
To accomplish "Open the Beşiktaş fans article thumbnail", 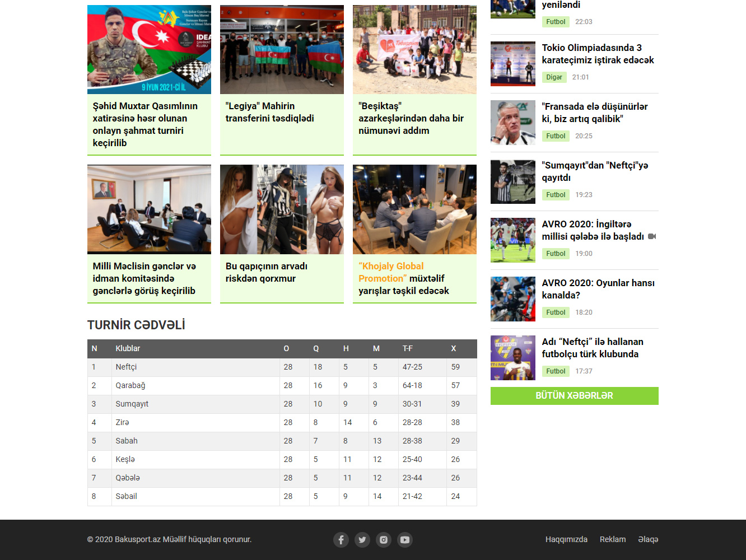I will click(414, 49).
